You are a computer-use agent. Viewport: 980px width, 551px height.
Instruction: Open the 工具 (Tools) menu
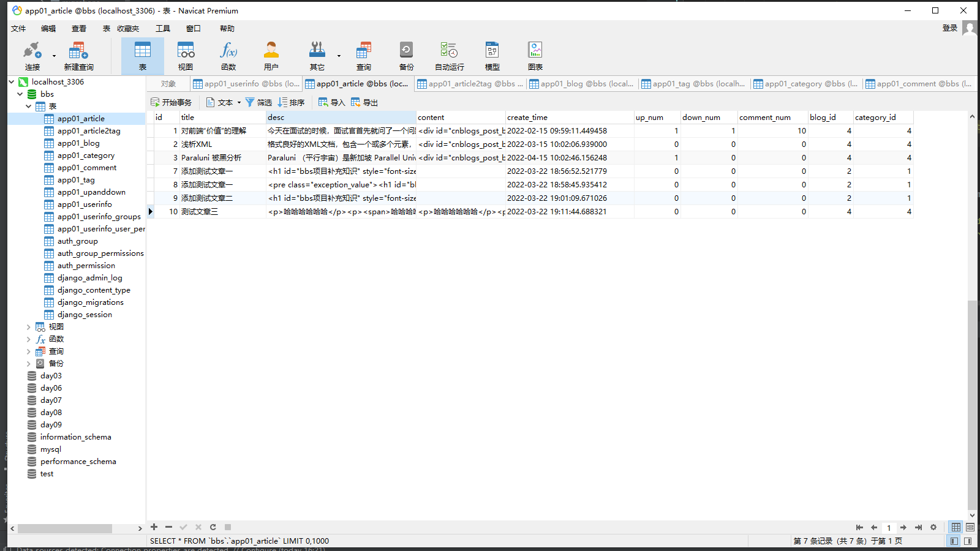(163, 29)
